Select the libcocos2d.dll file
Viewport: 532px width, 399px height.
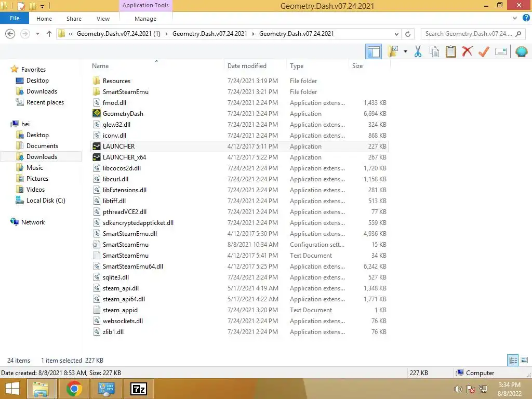[x=122, y=168]
